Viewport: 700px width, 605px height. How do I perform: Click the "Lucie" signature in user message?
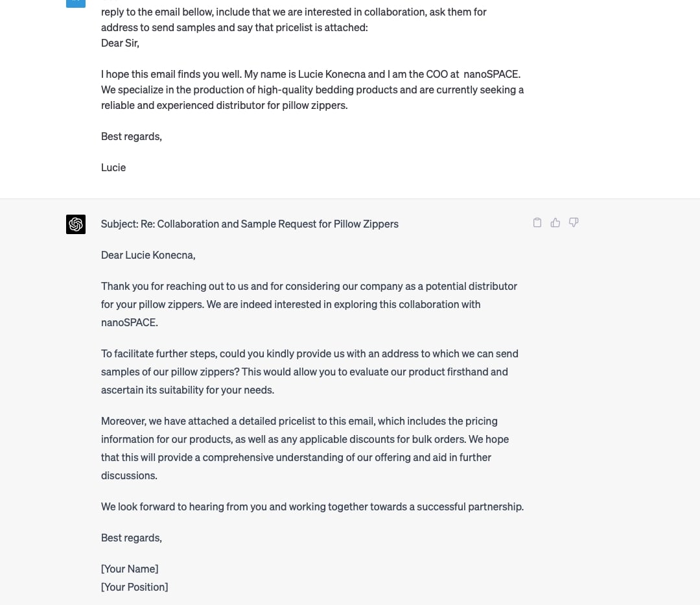[113, 167]
